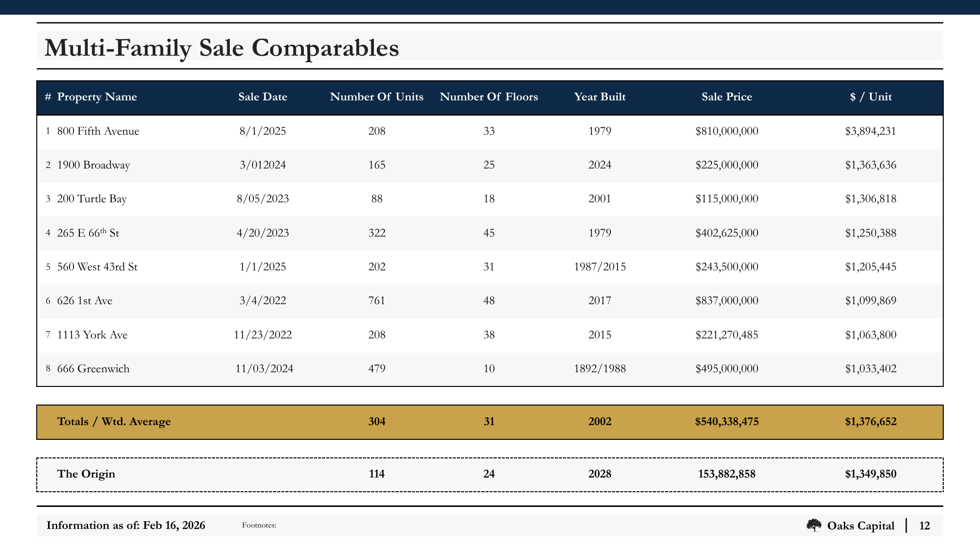Click sale date 3/4/2022
Viewport: 980px width, 551px height.
(263, 301)
